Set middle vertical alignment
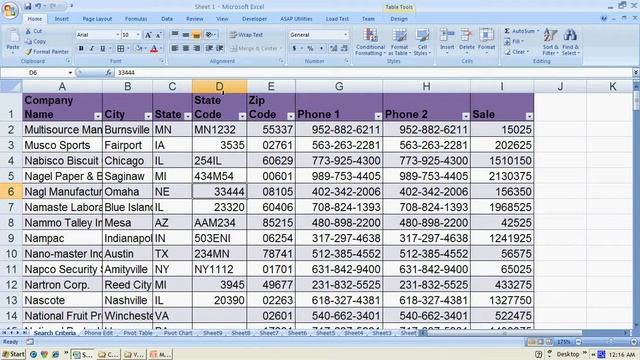The height and width of the screenshot is (360, 640). click(186, 35)
